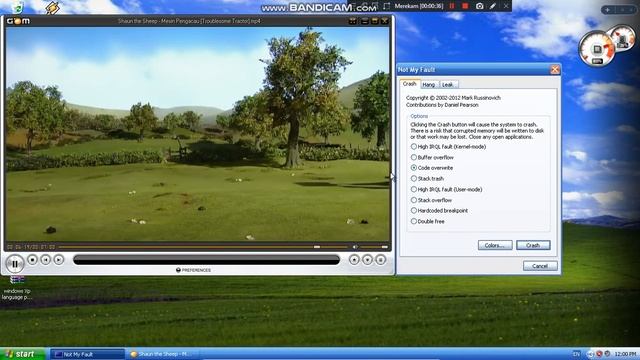The width and height of the screenshot is (640, 360).
Task: Click the middle round button at GOM's right
Action: point(367,260)
